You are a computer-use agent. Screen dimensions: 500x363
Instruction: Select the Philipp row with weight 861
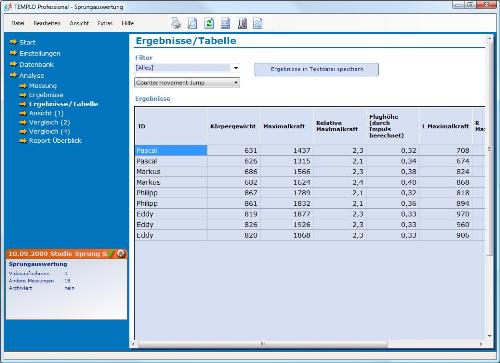pyautogui.click(x=310, y=203)
